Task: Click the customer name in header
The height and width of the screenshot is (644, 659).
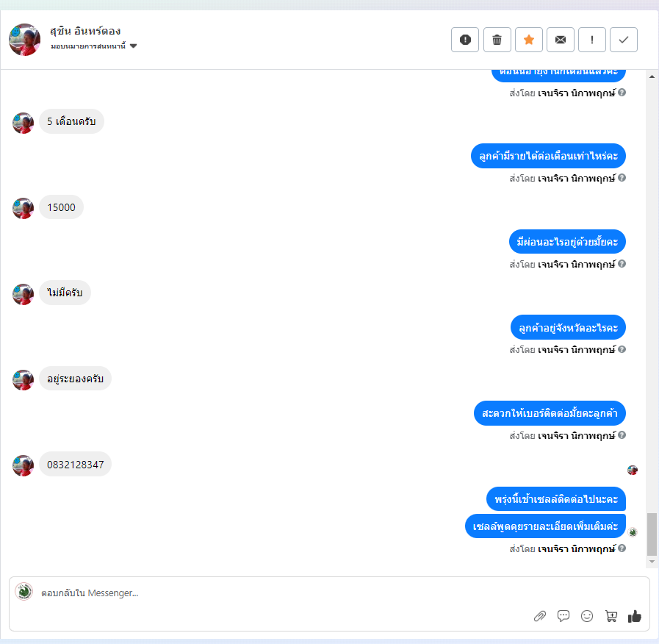Action: [x=85, y=31]
